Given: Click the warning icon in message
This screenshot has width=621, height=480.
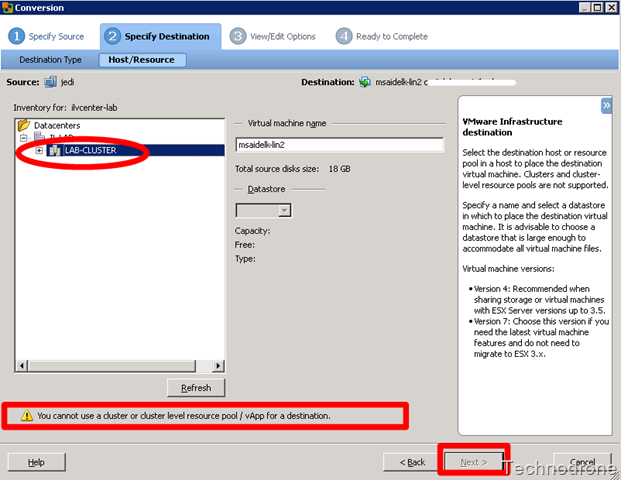Looking at the screenshot, I should 27,415.
